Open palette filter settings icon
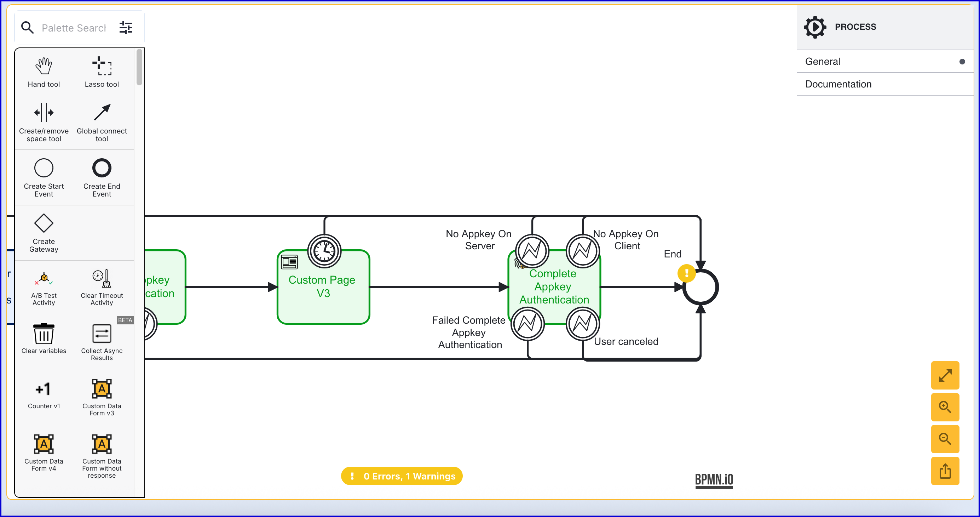980x517 pixels. [126, 28]
